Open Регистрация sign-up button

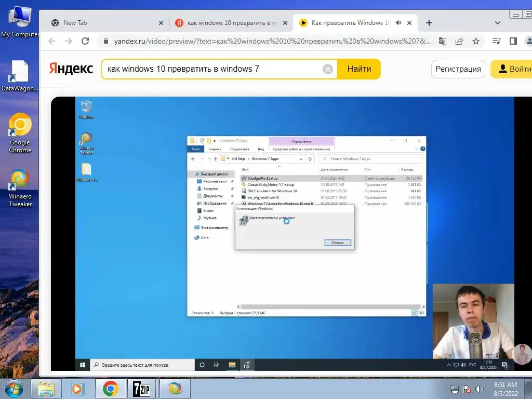pyautogui.click(x=458, y=69)
